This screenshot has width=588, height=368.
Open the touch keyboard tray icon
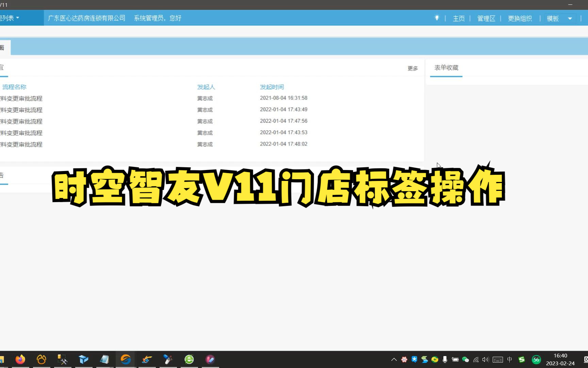coord(498,359)
